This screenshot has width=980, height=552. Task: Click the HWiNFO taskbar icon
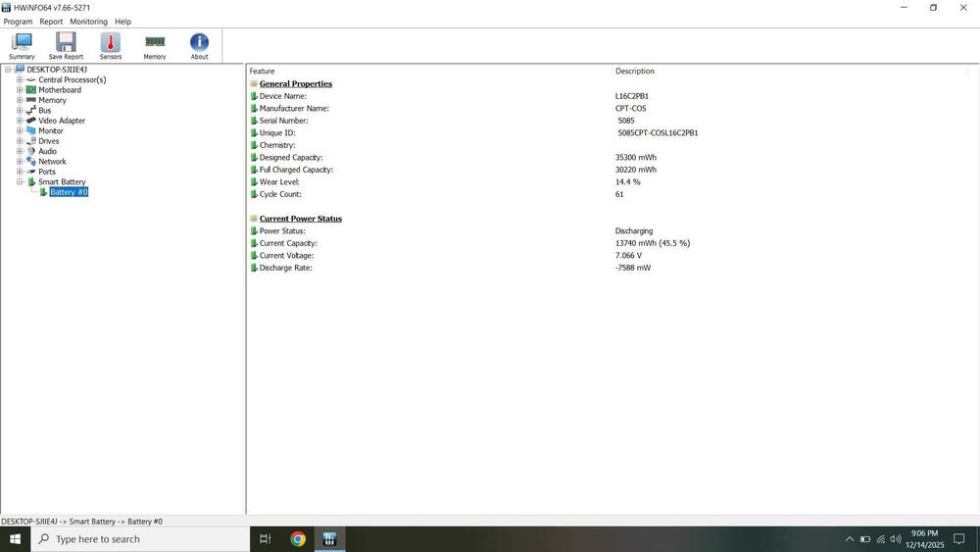(329, 539)
